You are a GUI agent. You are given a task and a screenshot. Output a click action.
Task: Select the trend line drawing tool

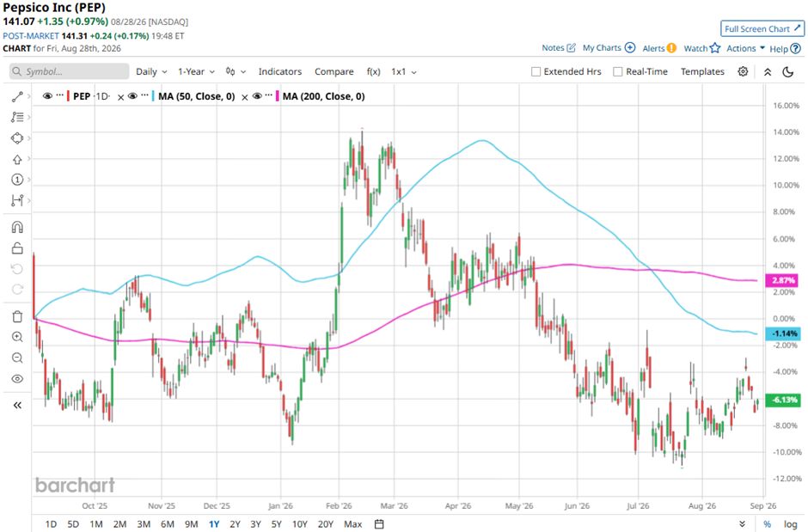pos(17,96)
